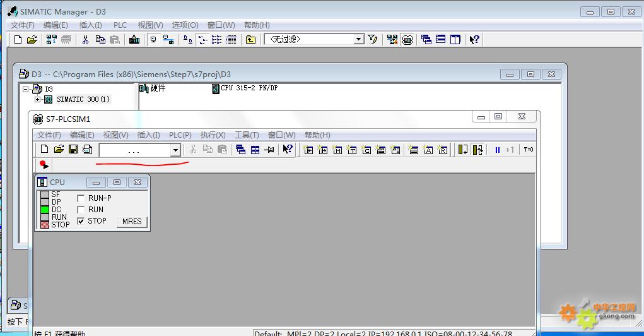Insert Timer T icon in PLCSIM toolbar

[351, 150]
